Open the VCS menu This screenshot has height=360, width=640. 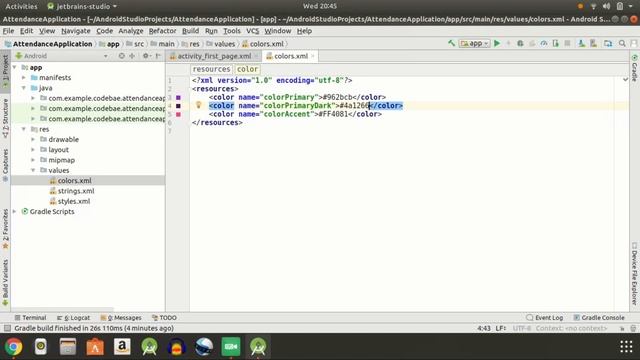pyautogui.click(x=252, y=31)
